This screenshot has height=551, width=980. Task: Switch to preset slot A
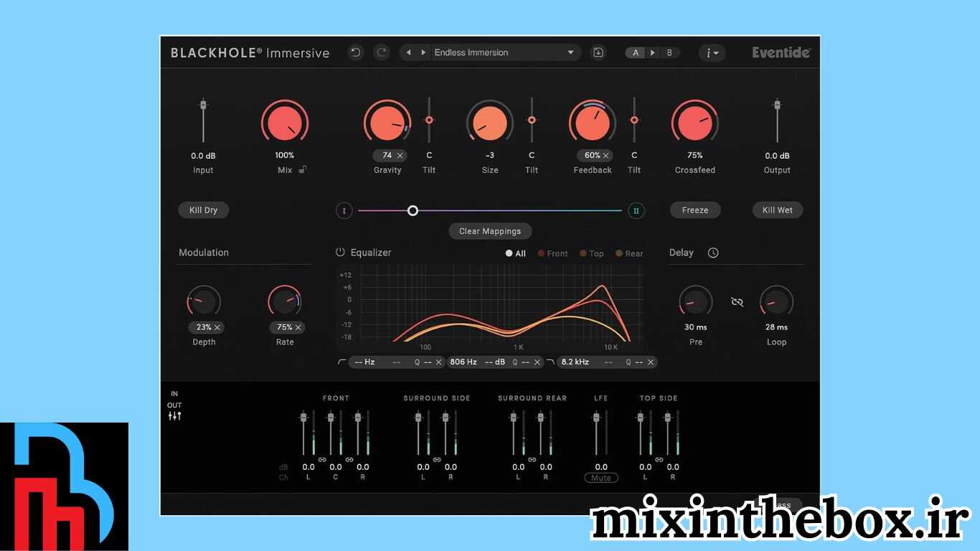636,52
